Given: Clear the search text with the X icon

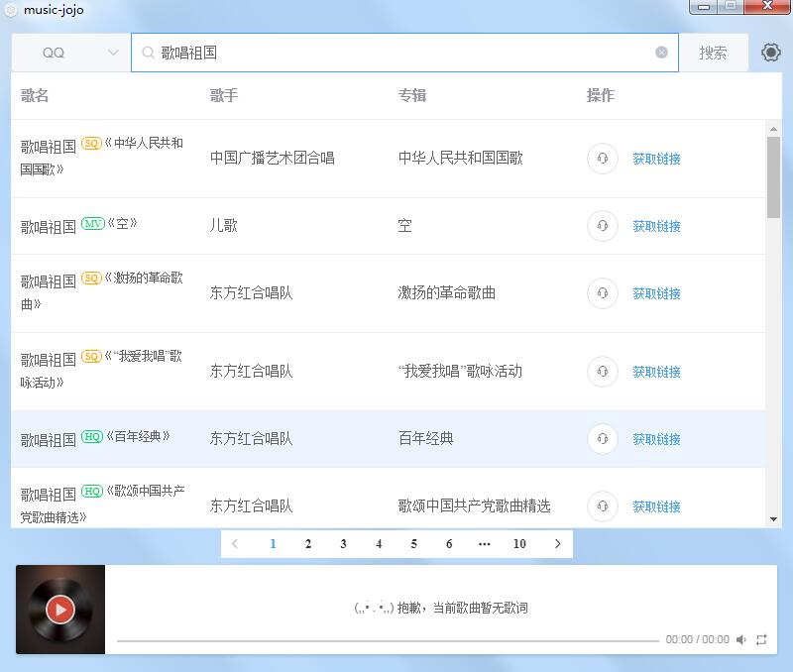Looking at the screenshot, I should click(x=661, y=53).
